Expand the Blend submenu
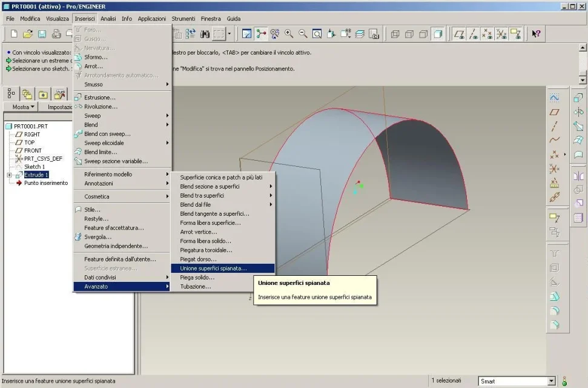 point(122,125)
